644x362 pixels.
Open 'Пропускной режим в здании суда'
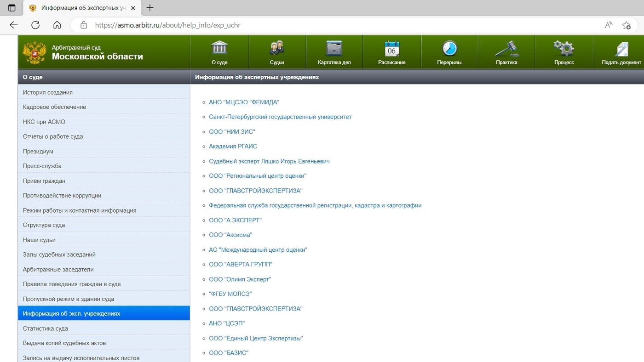[104, 299]
